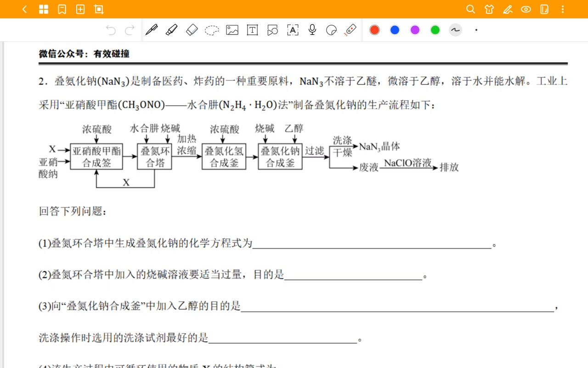
Task: Click the 加热浓缩 label in flowchart
Action: pyautogui.click(x=187, y=144)
